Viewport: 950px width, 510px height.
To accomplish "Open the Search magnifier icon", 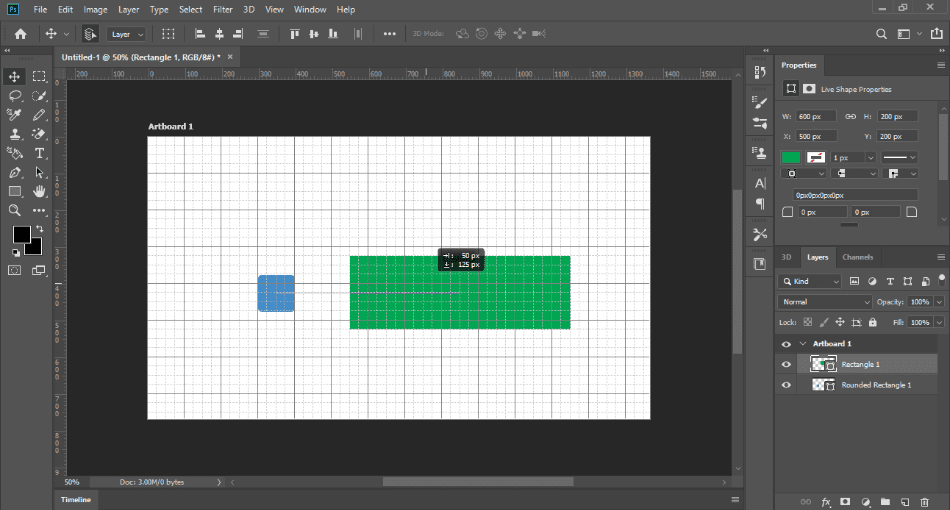I will (882, 34).
